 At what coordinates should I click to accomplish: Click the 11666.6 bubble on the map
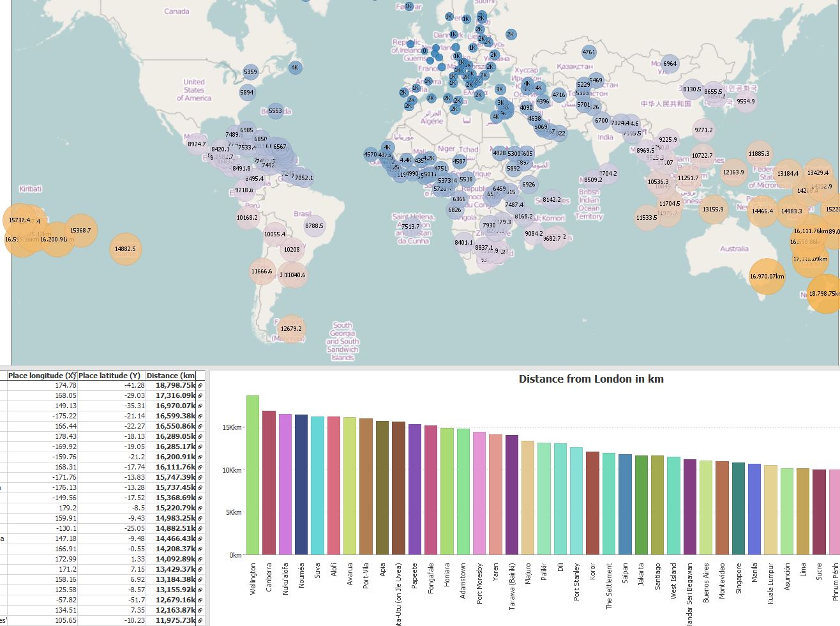click(262, 271)
